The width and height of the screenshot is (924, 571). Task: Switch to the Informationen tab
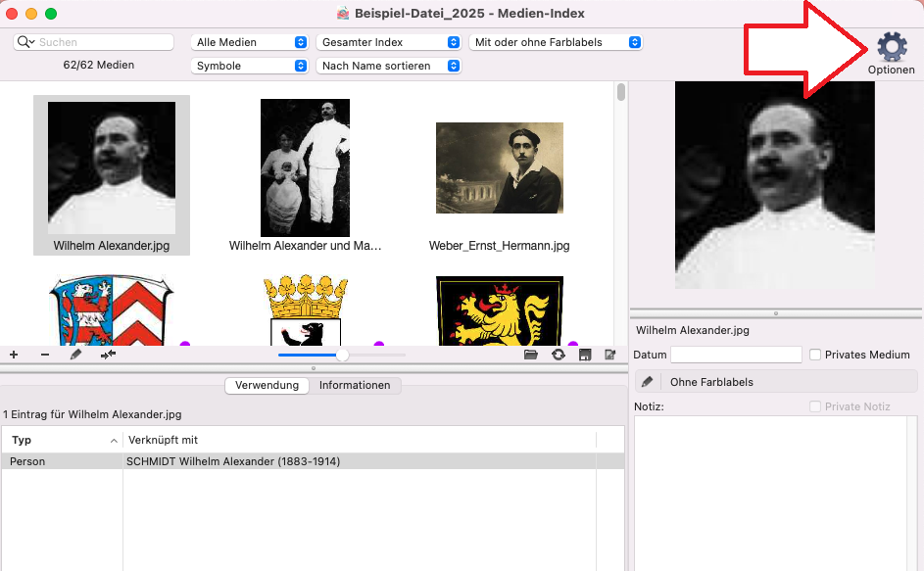355,385
